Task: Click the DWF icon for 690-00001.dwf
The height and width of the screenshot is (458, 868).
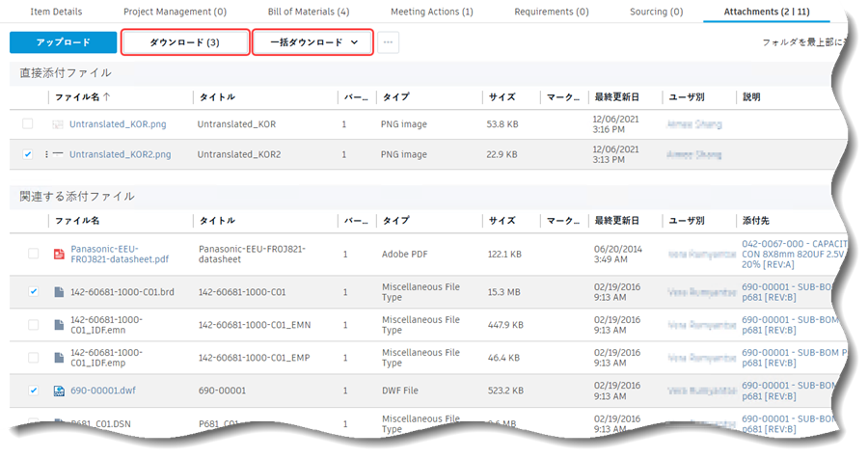Action: (x=59, y=391)
